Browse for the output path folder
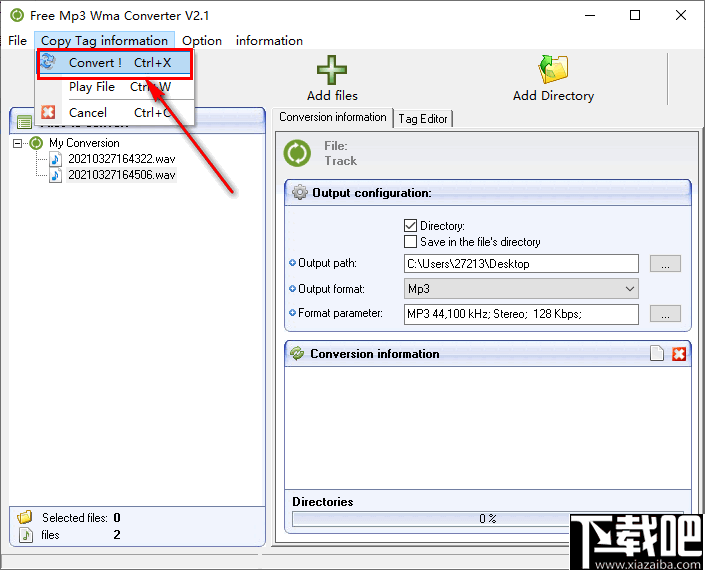705x570 pixels. (x=665, y=264)
